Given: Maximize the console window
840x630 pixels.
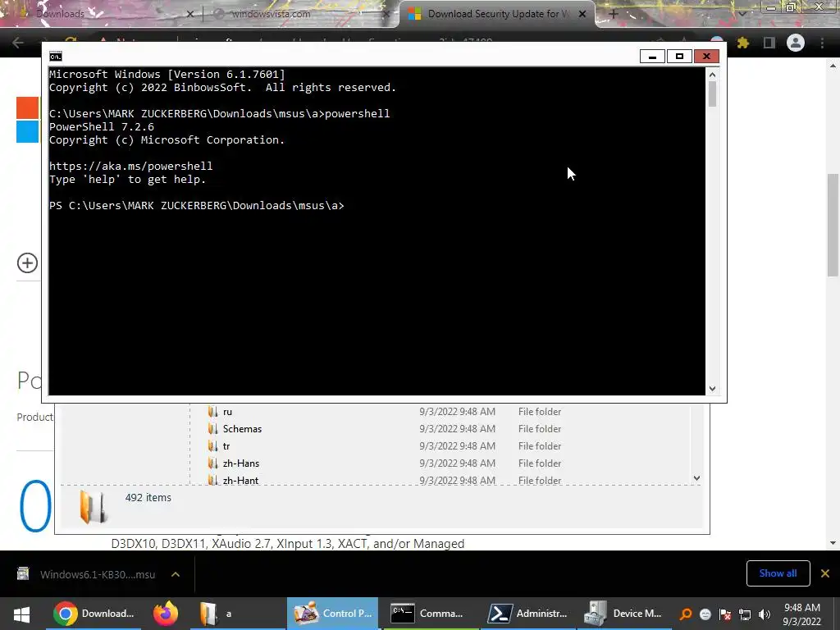Looking at the screenshot, I should (x=679, y=57).
